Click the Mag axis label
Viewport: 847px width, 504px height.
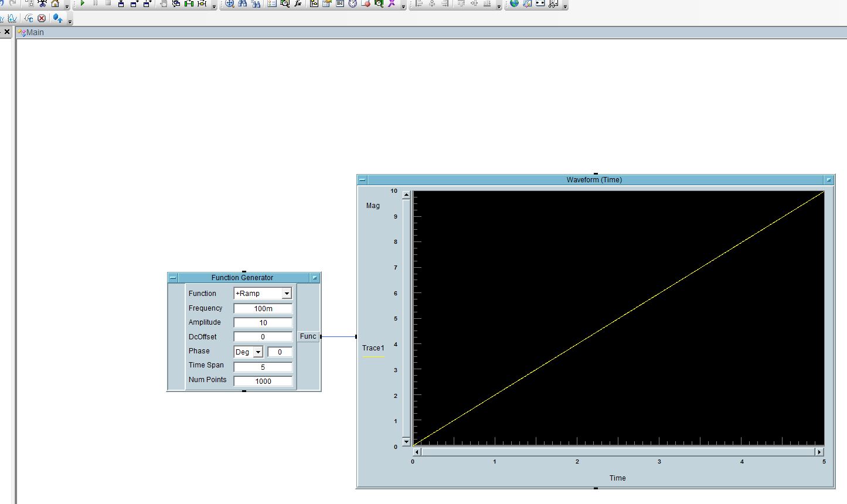(x=373, y=206)
